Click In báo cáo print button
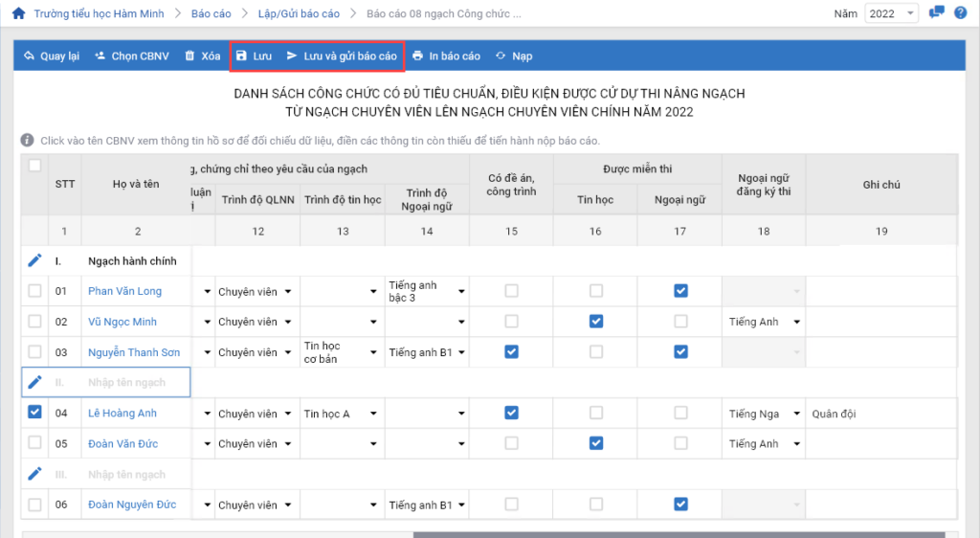980x538 pixels. (x=446, y=56)
